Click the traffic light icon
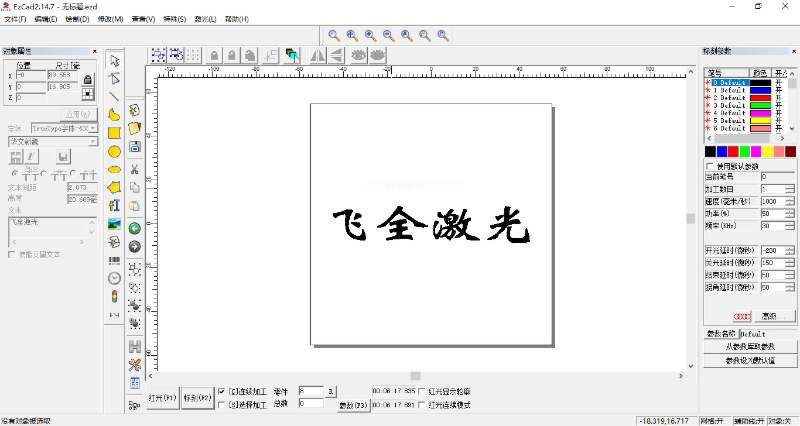800x426 pixels. (114, 296)
